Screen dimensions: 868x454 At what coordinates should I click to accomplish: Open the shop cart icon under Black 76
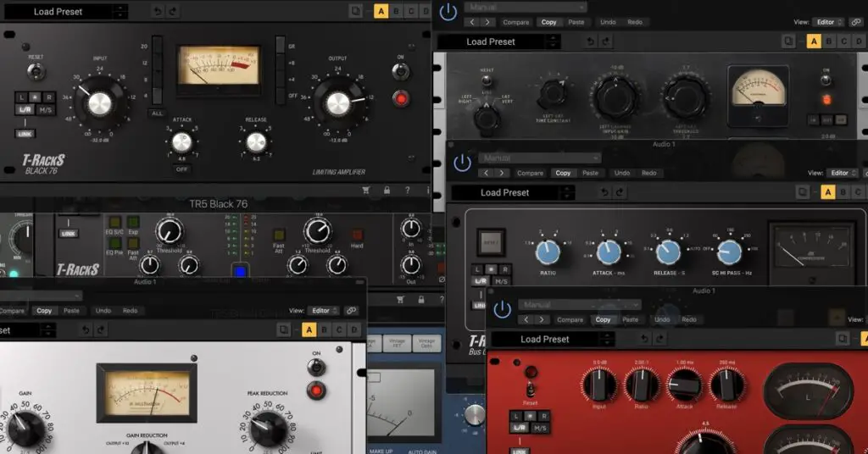(366, 191)
